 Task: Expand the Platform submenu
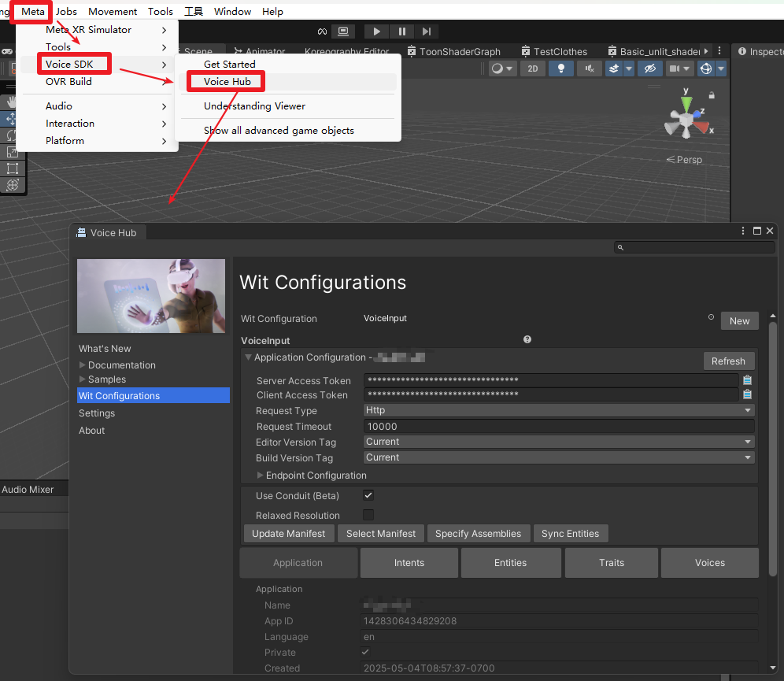pos(97,141)
